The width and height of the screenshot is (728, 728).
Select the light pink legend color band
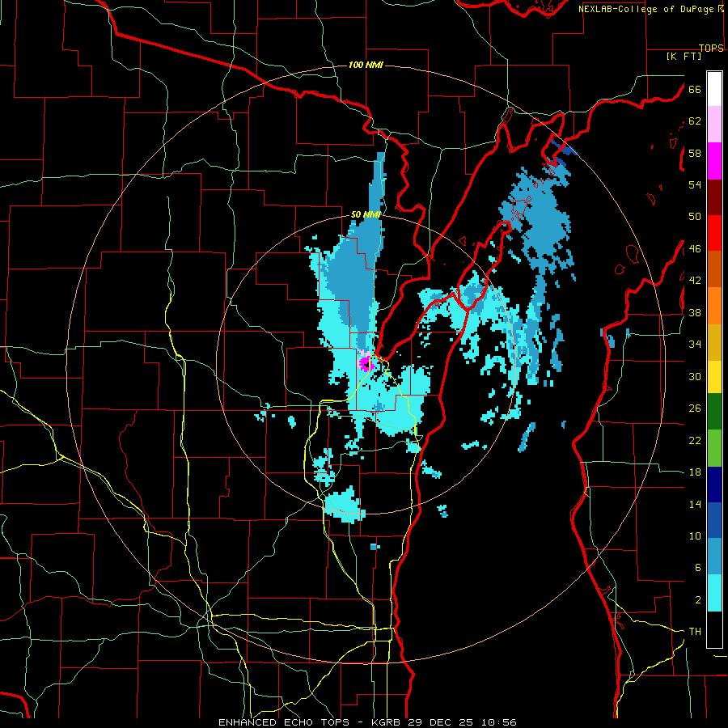click(x=714, y=124)
